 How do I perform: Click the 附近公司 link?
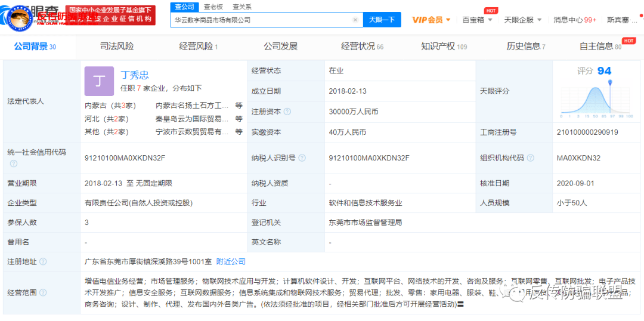231,261
